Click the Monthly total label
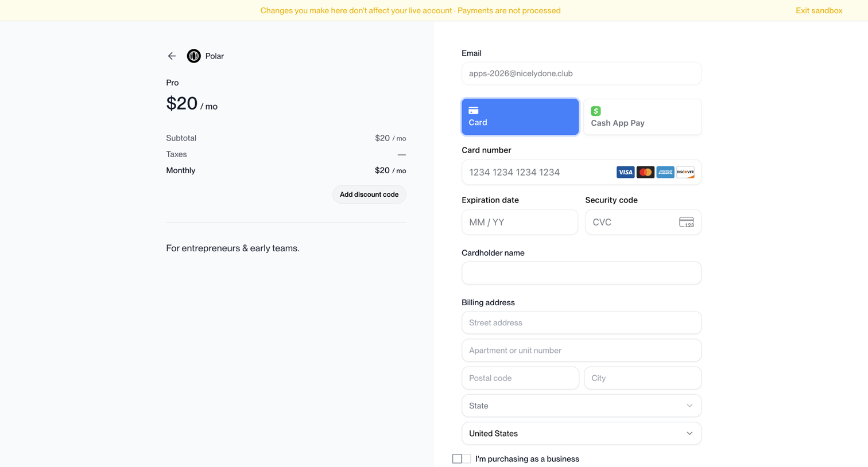868x467 pixels. (x=180, y=170)
